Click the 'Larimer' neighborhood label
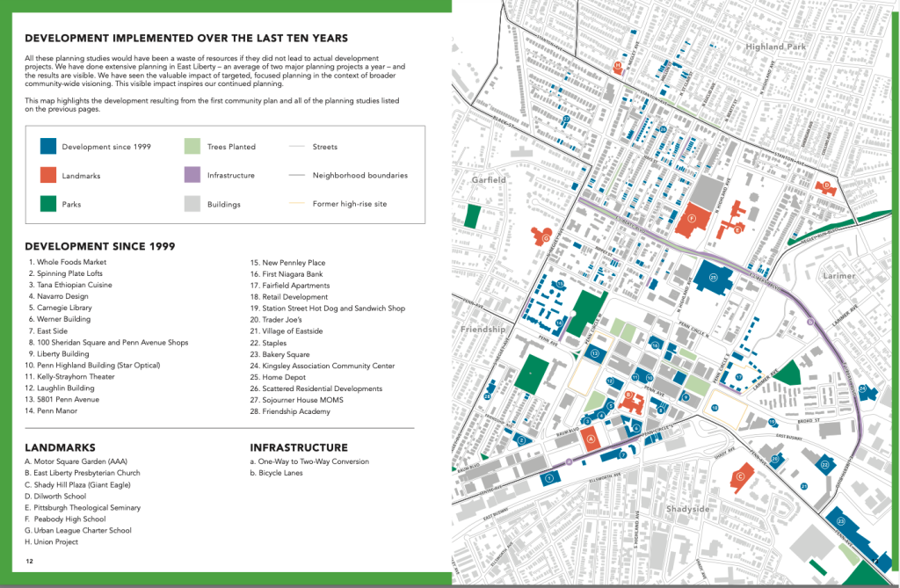This screenshot has width=900, height=588. pyautogui.click(x=839, y=276)
